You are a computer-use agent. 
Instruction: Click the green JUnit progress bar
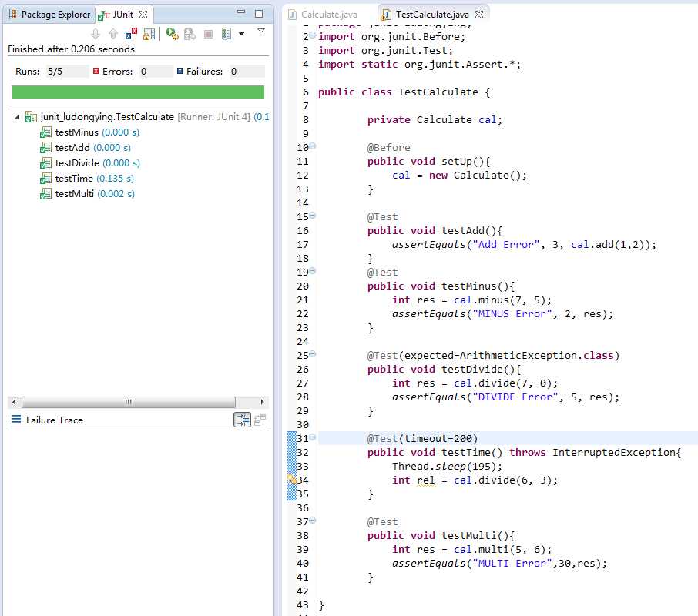pyautogui.click(x=137, y=92)
